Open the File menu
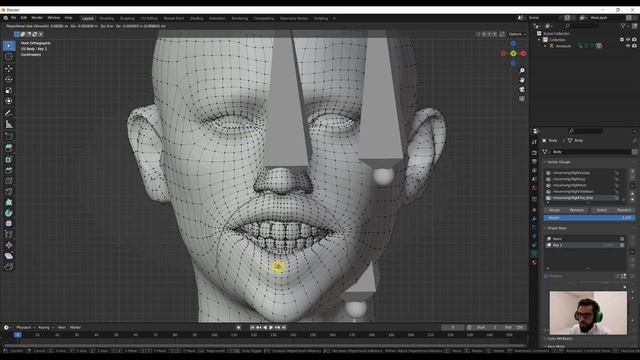The height and width of the screenshot is (360, 640). tap(13, 18)
